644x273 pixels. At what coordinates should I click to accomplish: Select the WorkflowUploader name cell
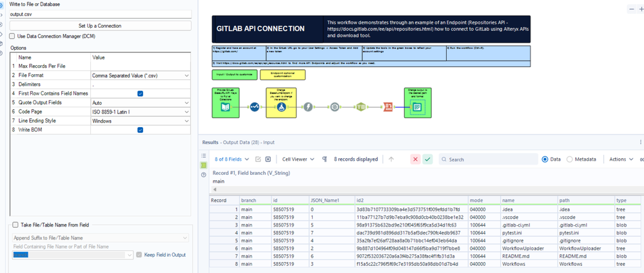click(529, 248)
